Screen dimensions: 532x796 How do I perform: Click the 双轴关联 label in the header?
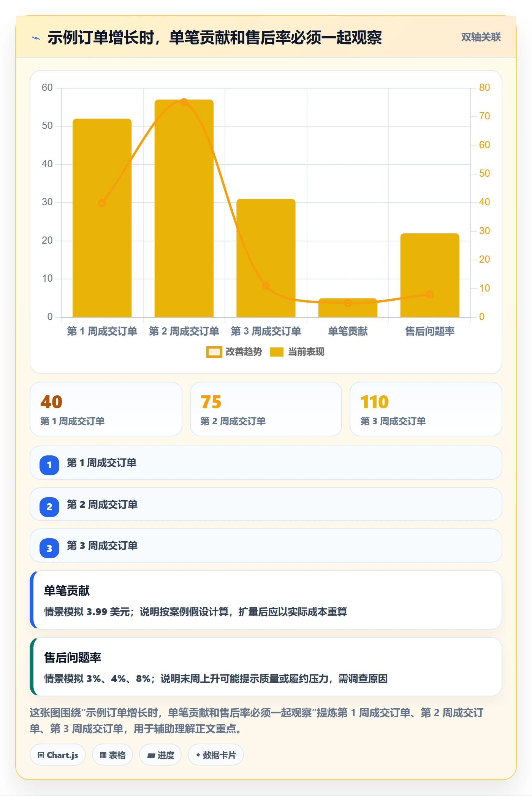[481, 37]
